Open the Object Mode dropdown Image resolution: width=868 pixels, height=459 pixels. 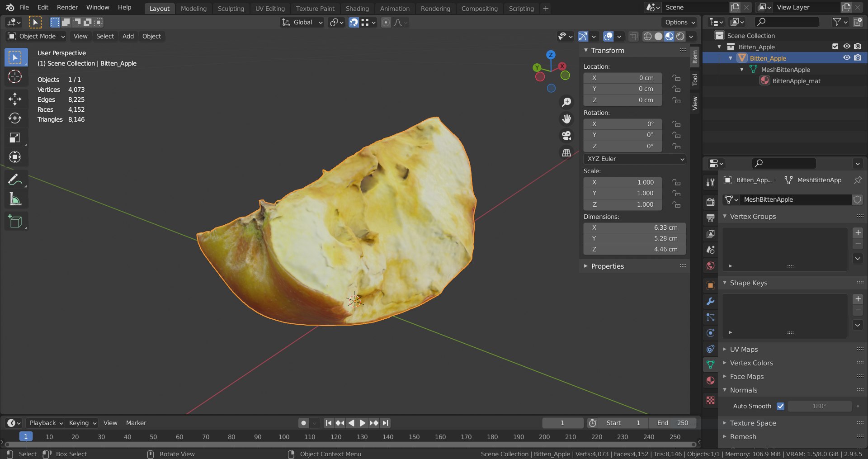pos(37,36)
